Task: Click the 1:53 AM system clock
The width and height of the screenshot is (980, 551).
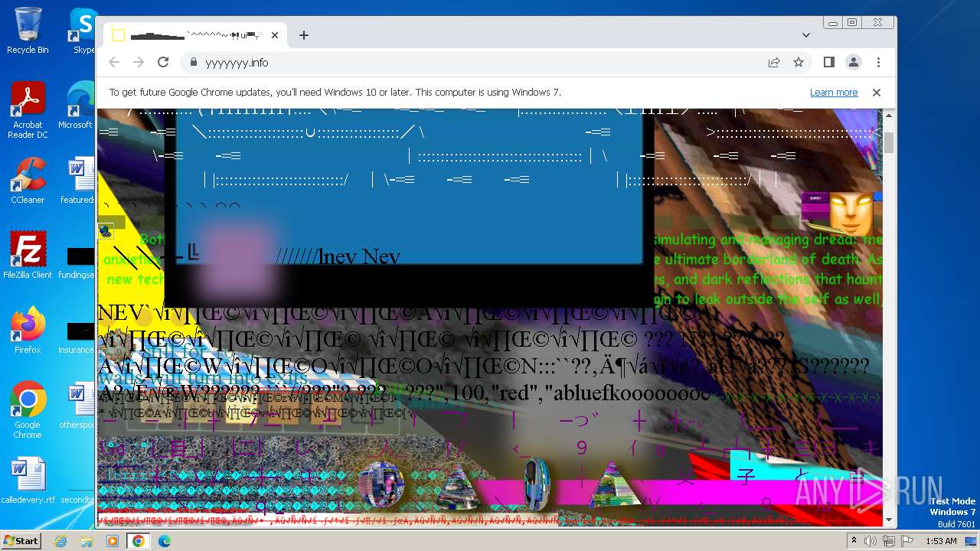Action: tap(941, 541)
